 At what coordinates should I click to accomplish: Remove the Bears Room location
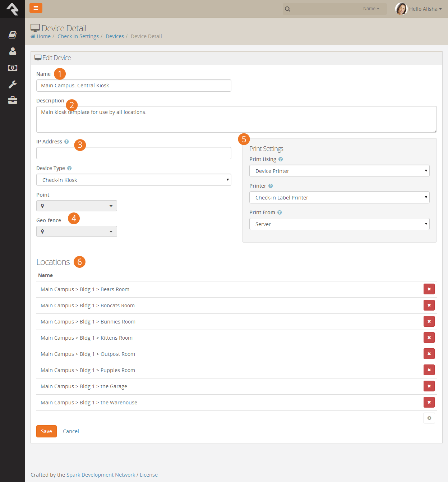(x=429, y=289)
